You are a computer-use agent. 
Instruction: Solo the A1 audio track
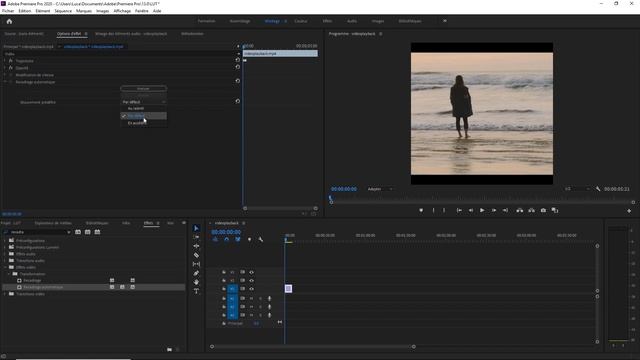260,298
